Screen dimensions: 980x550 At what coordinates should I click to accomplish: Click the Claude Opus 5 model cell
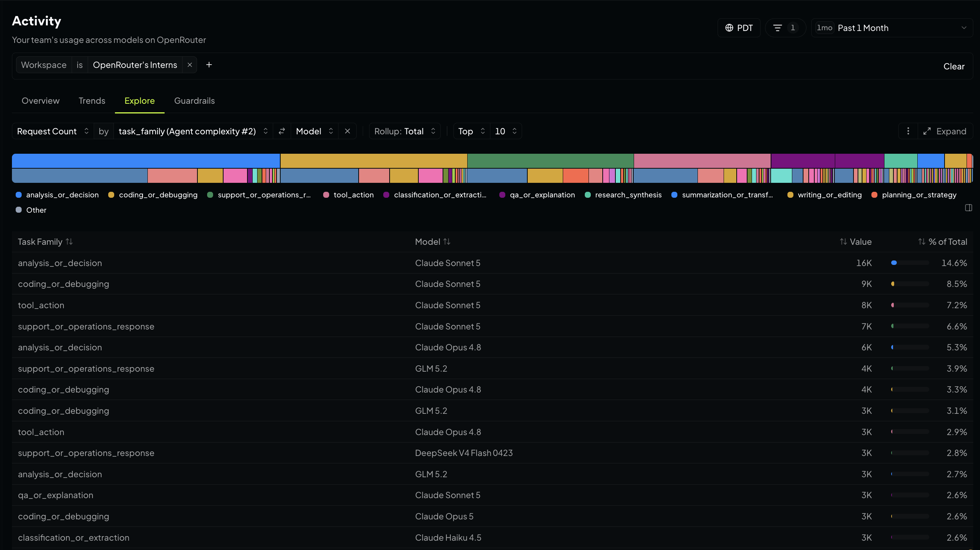tap(444, 516)
